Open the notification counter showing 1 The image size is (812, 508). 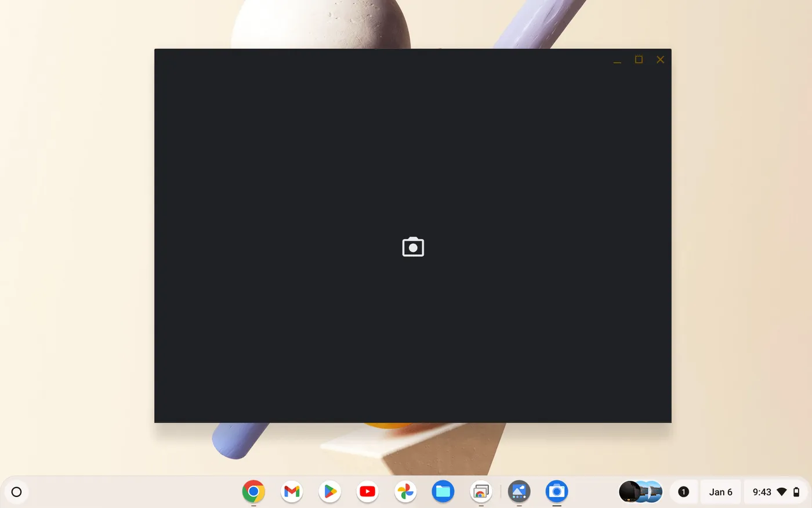683,492
